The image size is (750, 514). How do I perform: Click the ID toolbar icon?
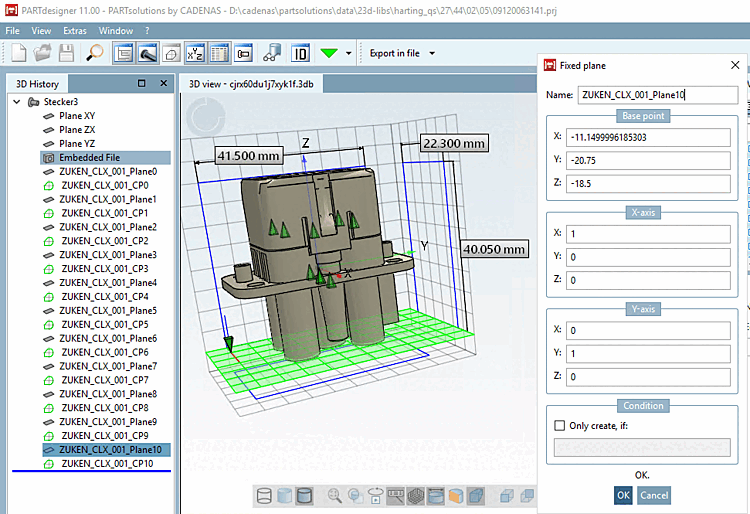pos(300,53)
